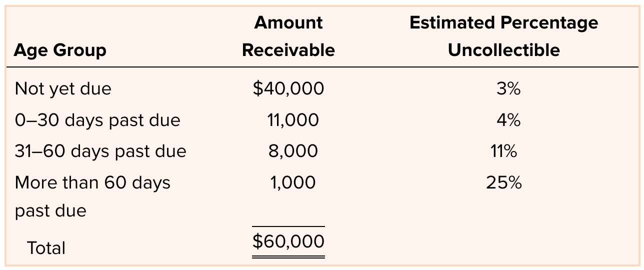Click the $40,000 amount cell
This screenshot has width=644, height=270.
click(288, 88)
